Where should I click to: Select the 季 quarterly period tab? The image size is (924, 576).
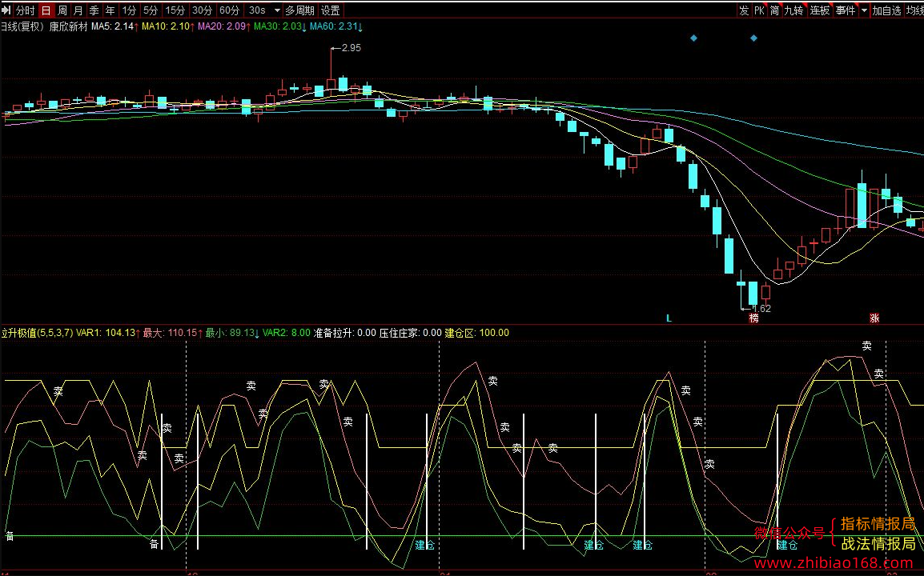pos(94,10)
